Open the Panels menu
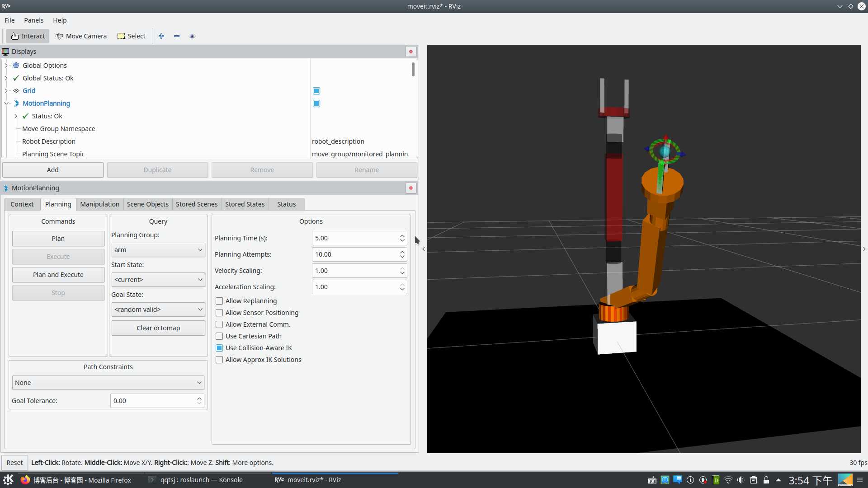 34,20
